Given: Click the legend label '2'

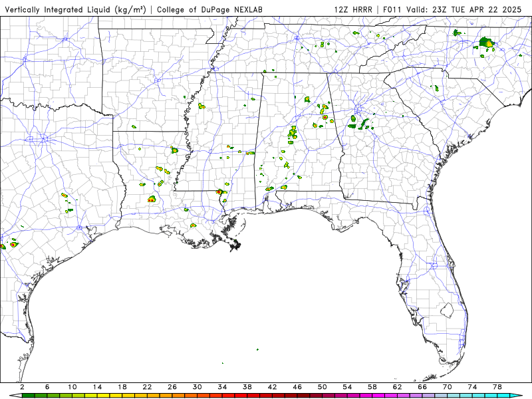Looking at the screenshot, I should (x=22, y=387).
